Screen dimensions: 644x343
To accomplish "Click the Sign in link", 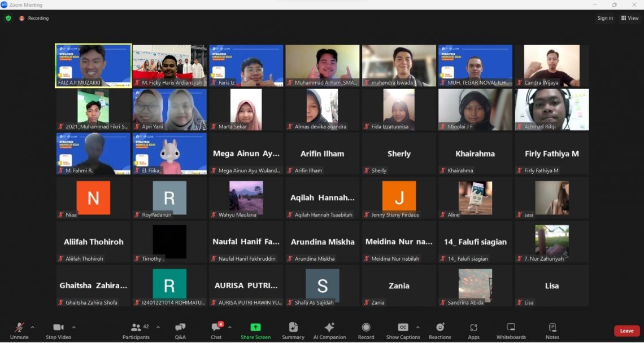I will (605, 18).
